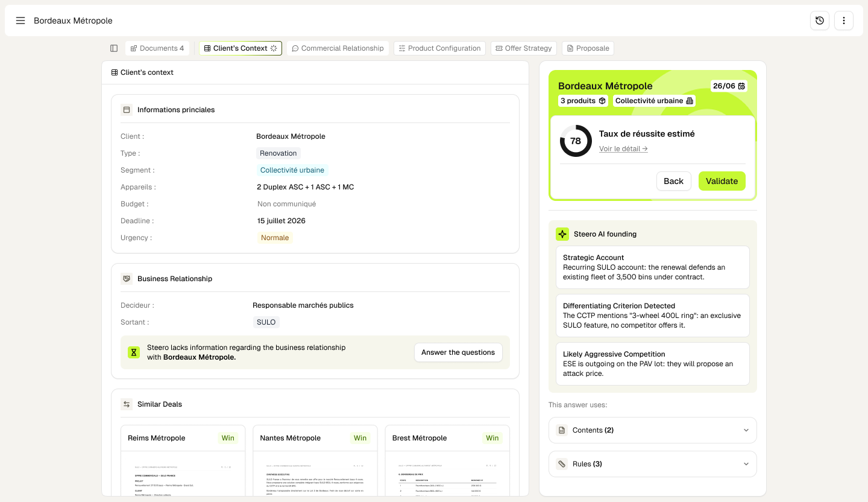
Task: Click the building icon beside Collectivité urbaine
Action: coord(690,101)
